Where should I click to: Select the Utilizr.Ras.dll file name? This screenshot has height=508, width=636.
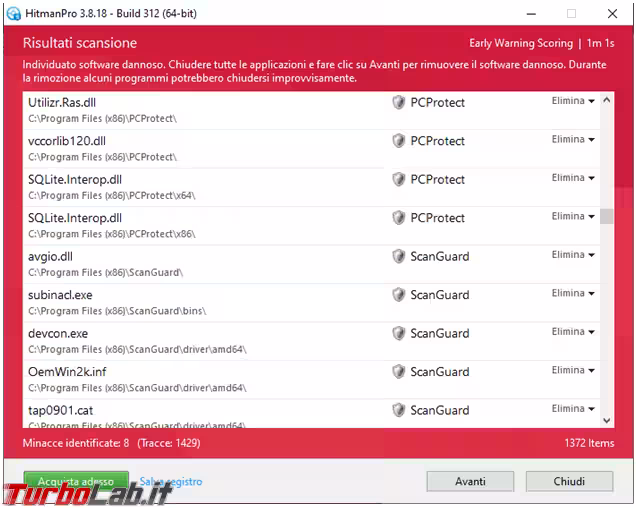tap(62, 102)
